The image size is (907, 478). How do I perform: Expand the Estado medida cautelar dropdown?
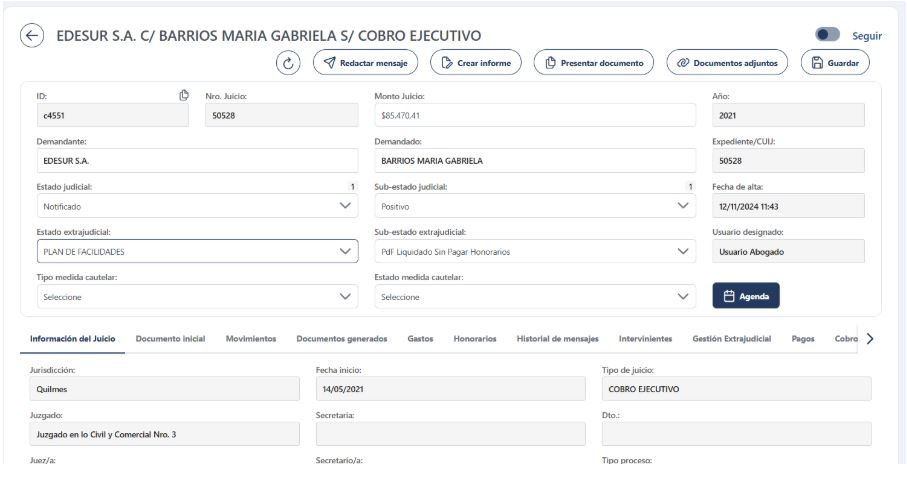(x=684, y=296)
